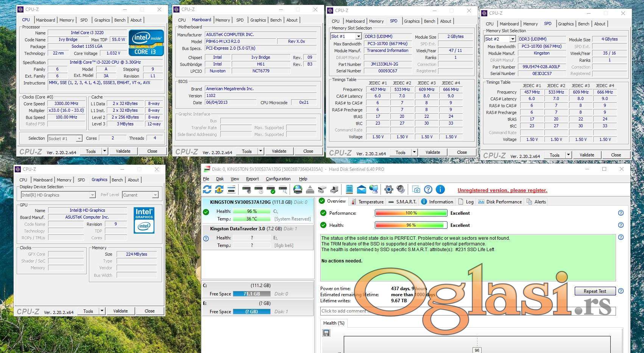Click the speaker sound icon in toolbar
Image resolution: width=644 pixels, height=353 pixels.
click(x=401, y=189)
